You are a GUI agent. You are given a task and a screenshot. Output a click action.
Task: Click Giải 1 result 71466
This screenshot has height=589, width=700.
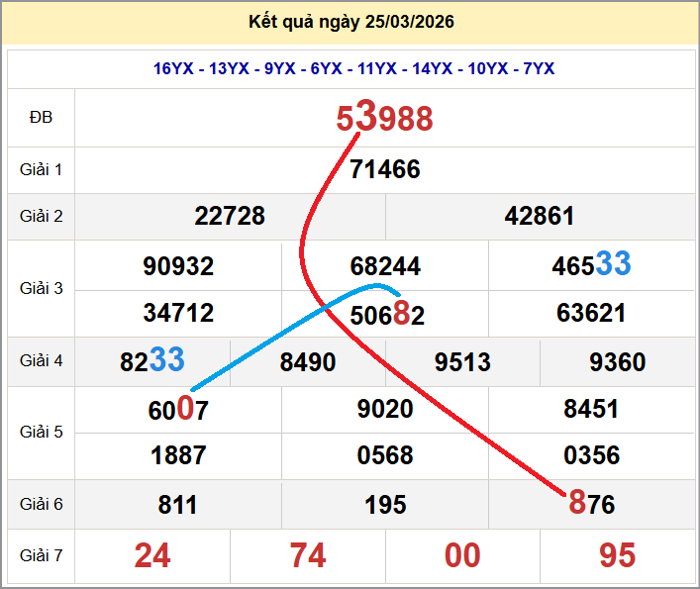(x=384, y=169)
